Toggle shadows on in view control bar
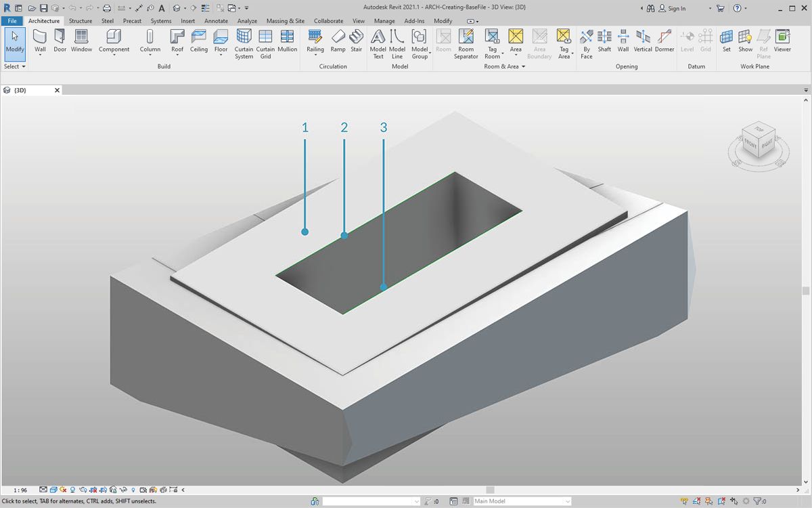Screen dimensions: 812x508 tap(72, 490)
